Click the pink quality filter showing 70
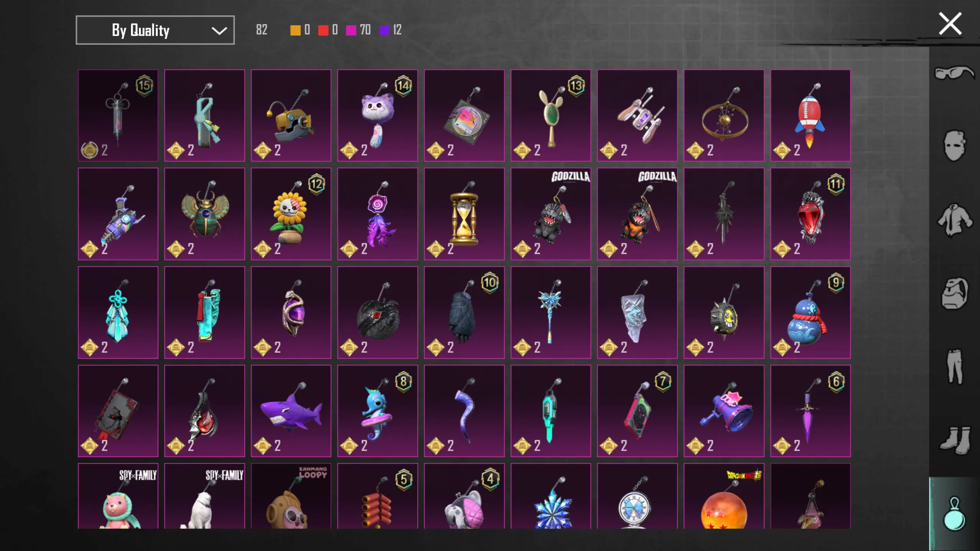This screenshot has height=551, width=980. [x=358, y=30]
